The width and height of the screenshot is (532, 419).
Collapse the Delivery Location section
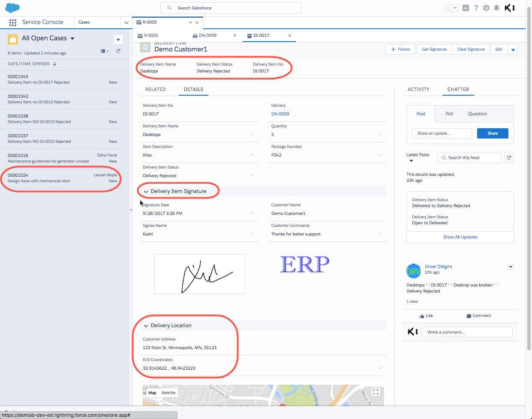pyautogui.click(x=146, y=326)
